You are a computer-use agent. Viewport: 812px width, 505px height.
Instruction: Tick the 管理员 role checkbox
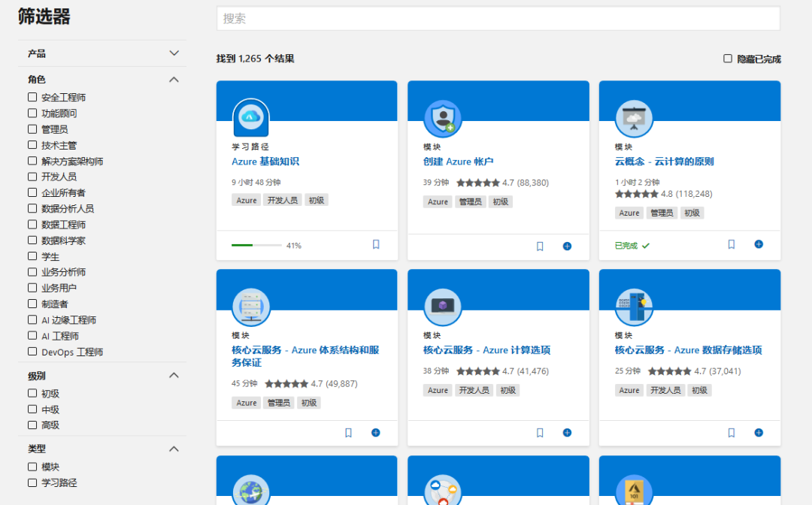pos(32,129)
